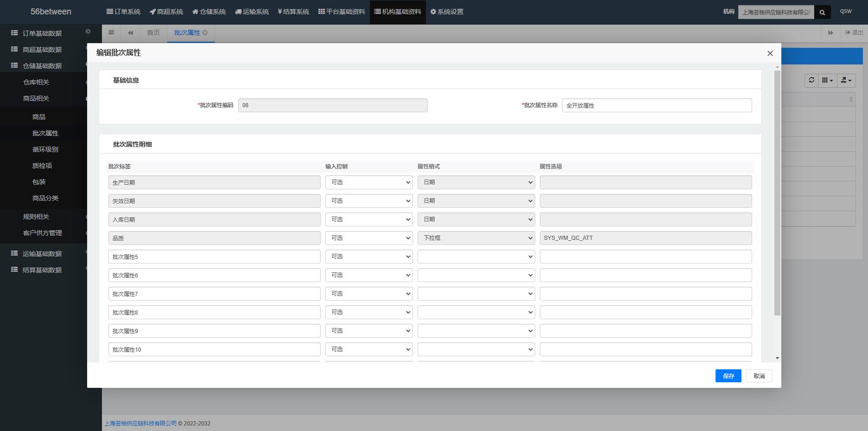Open the 系统设置 top menu
The image size is (868, 431).
point(447,12)
